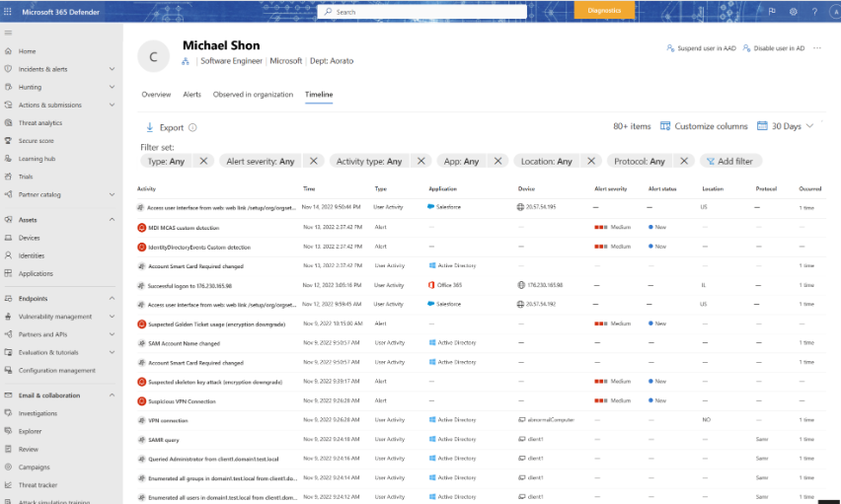841x504 pixels.
Task: Remove the Location: Any filter
Action: [591, 161]
